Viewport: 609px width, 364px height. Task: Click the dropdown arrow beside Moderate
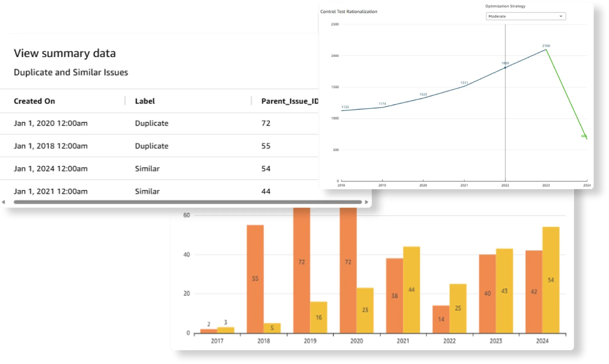point(561,16)
